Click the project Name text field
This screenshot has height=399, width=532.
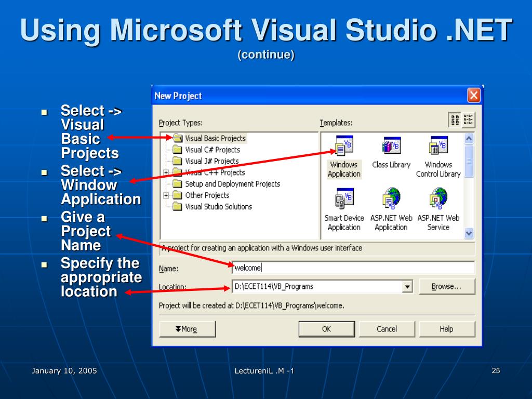point(353,268)
